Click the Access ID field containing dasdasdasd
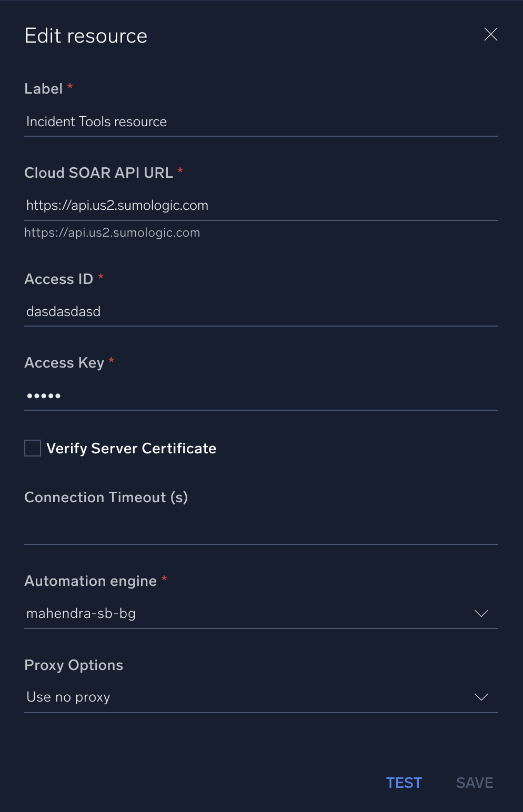 point(261,311)
